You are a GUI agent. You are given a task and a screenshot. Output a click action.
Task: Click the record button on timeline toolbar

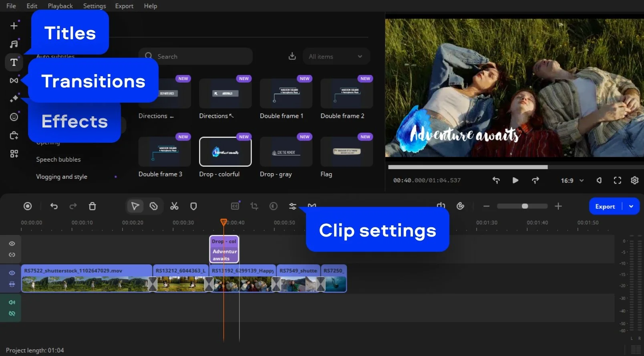click(x=28, y=206)
